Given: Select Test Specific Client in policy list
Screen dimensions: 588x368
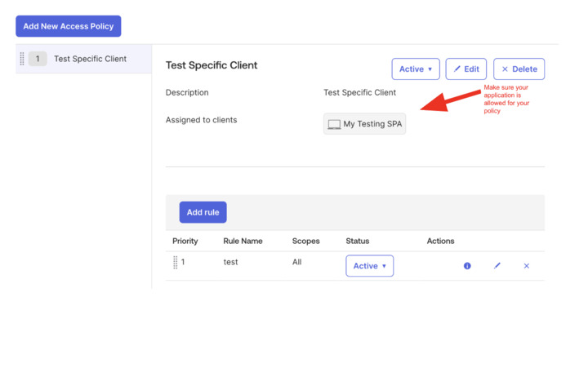Looking at the screenshot, I should coord(83,59).
